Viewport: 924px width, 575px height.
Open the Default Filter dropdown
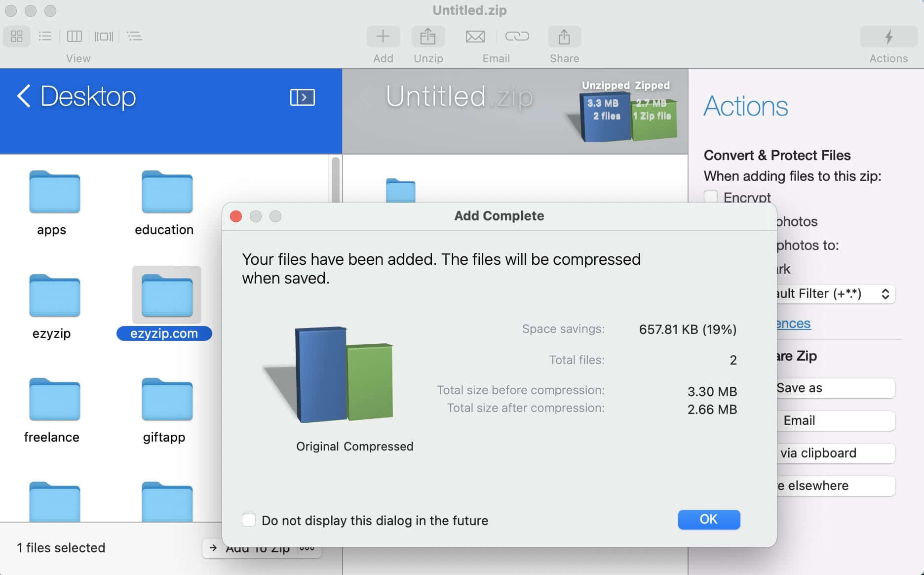point(835,294)
